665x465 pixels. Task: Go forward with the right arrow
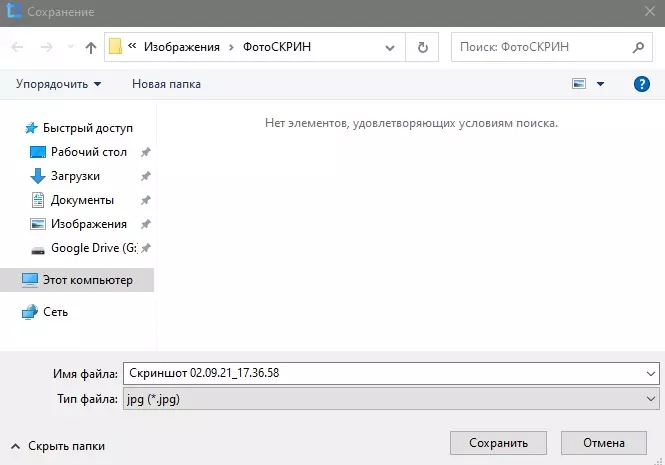coord(46,47)
